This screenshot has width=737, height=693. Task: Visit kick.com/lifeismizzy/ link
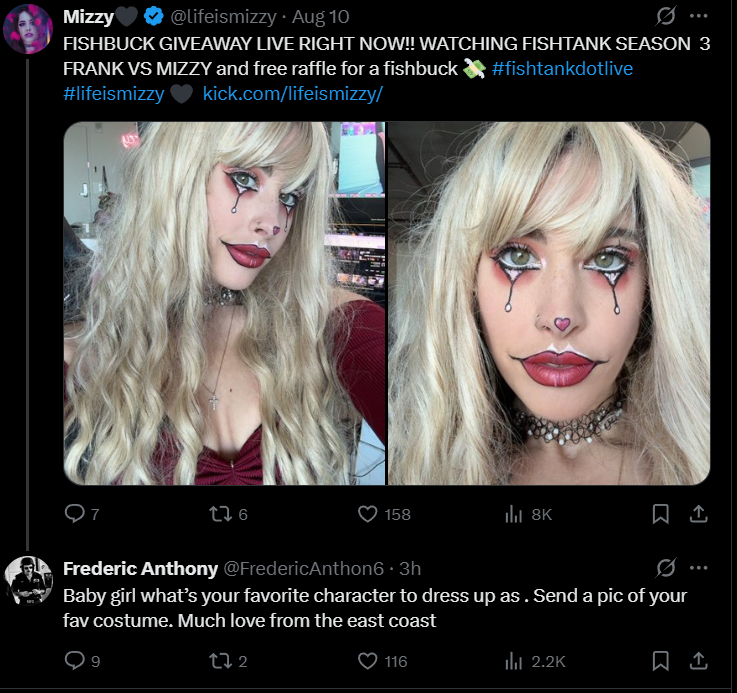[293, 94]
